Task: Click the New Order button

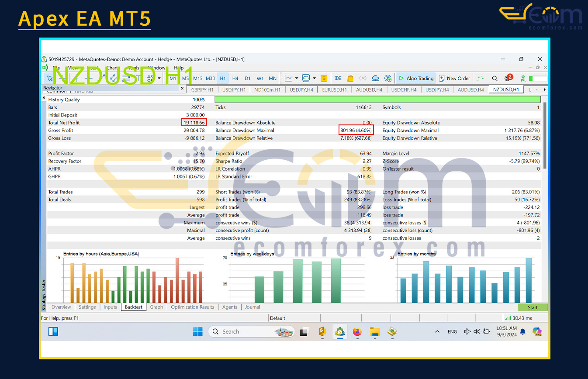Action: [454, 78]
